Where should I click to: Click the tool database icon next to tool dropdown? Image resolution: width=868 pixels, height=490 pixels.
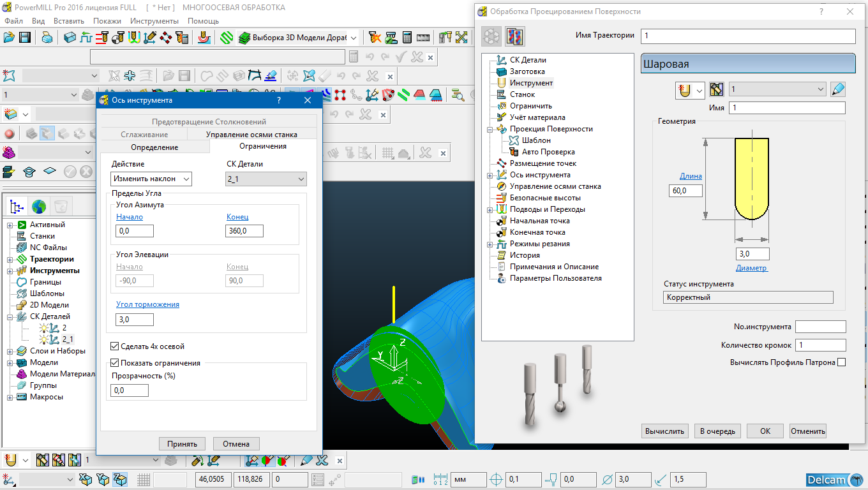[717, 89]
